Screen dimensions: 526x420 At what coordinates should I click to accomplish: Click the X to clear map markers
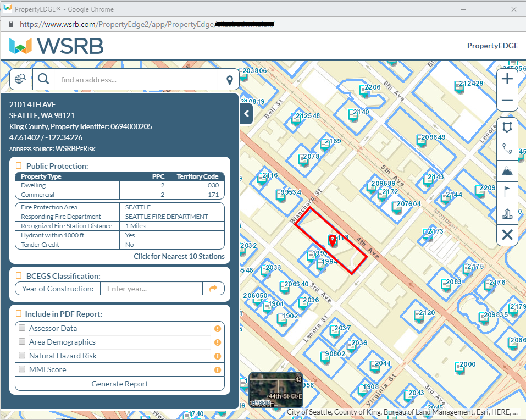[x=507, y=235]
